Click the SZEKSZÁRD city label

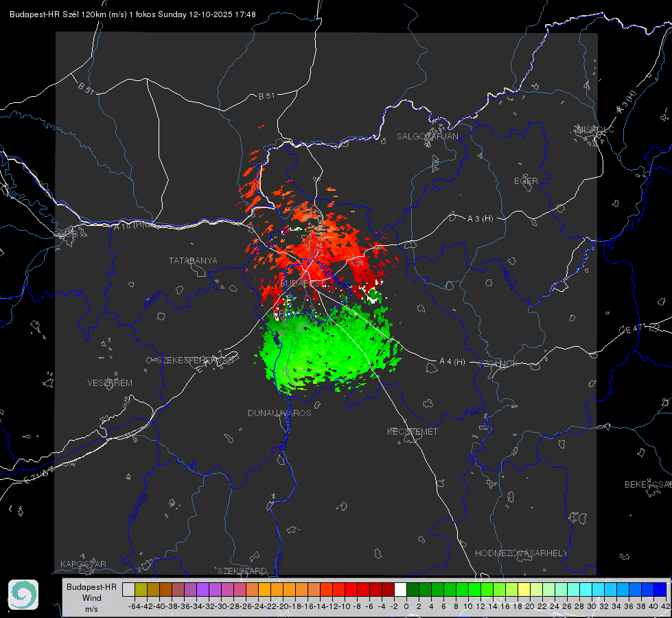tap(242, 571)
